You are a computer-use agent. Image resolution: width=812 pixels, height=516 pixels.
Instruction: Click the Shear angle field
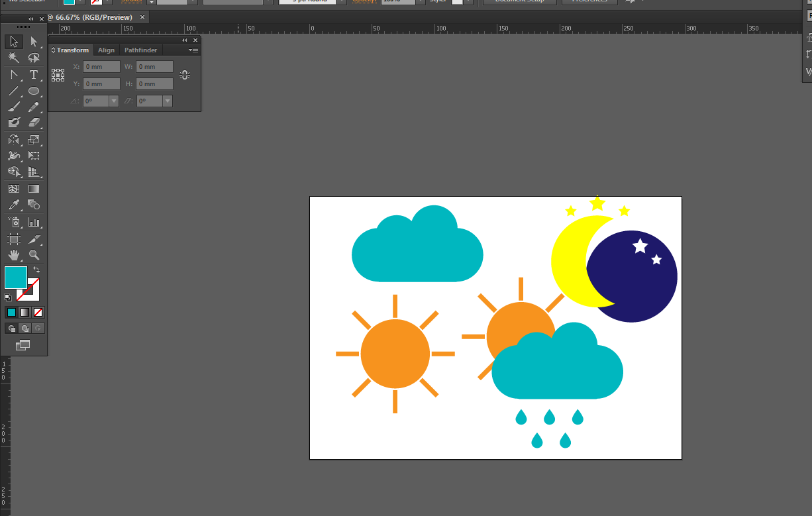pyautogui.click(x=149, y=101)
